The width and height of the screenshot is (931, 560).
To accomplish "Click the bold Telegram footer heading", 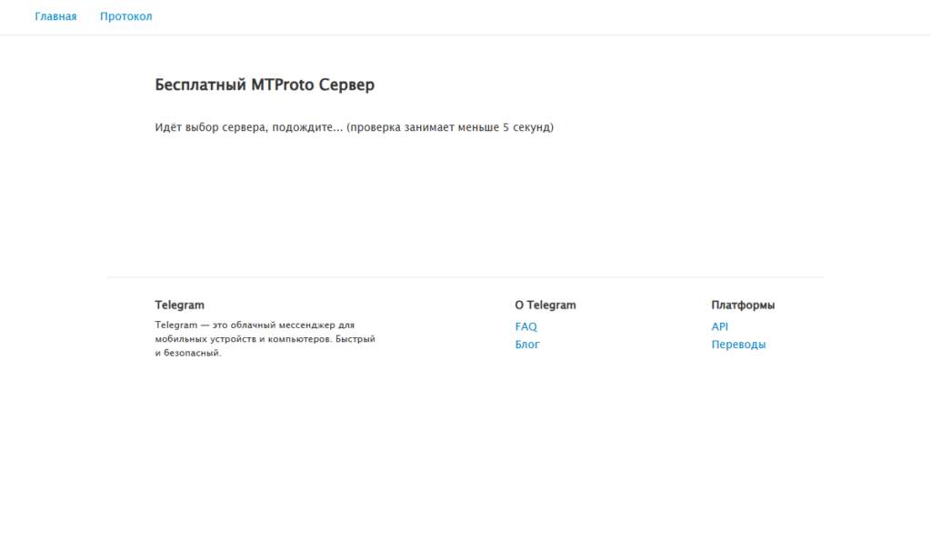I will (179, 305).
